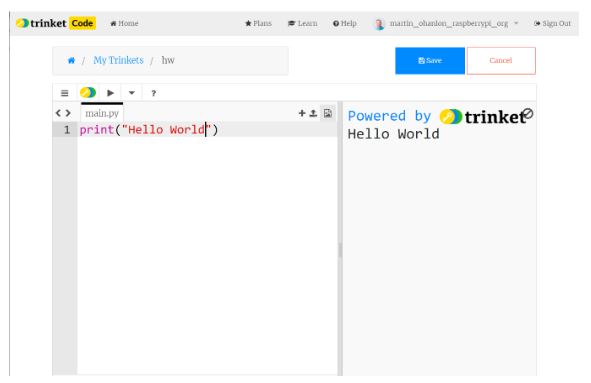Open the martin_ohanlon account dropdown
Screen dimensions: 591x383
coord(453,23)
